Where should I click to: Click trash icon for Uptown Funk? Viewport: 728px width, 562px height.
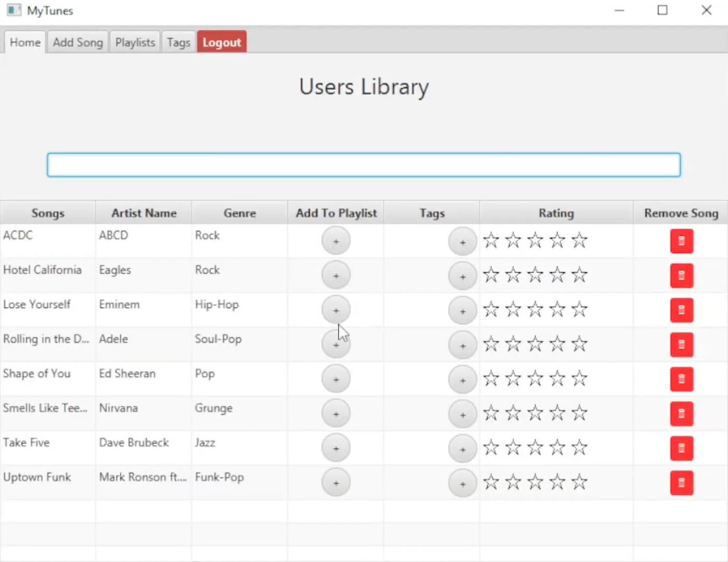click(x=681, y=483)
